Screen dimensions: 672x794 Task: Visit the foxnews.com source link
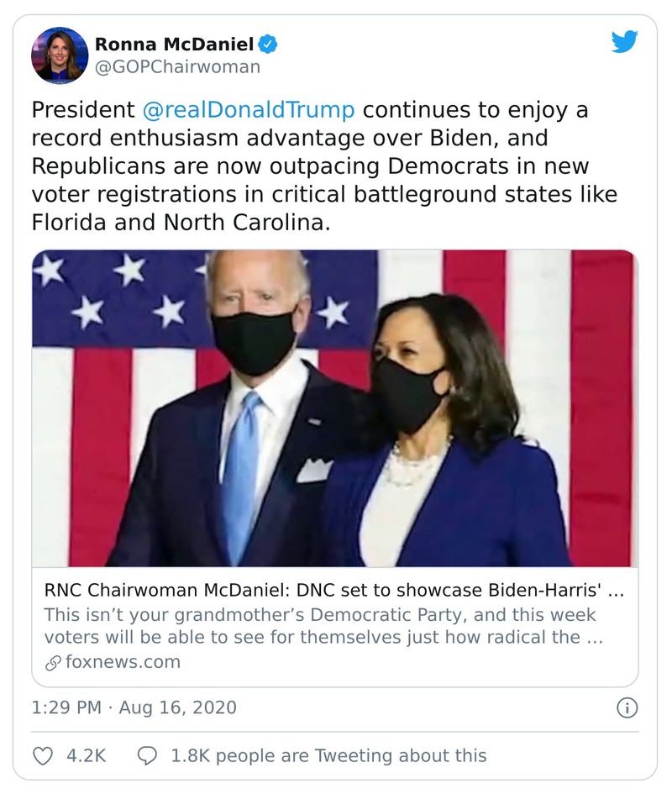pyautogui.click(x=123, y=662)
